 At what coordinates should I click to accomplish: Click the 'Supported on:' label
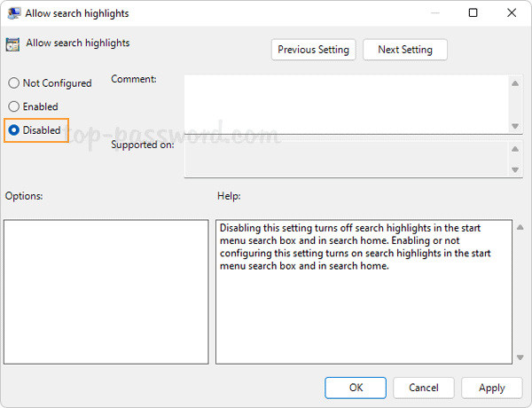pyautogui.click(x=143, y=145)
